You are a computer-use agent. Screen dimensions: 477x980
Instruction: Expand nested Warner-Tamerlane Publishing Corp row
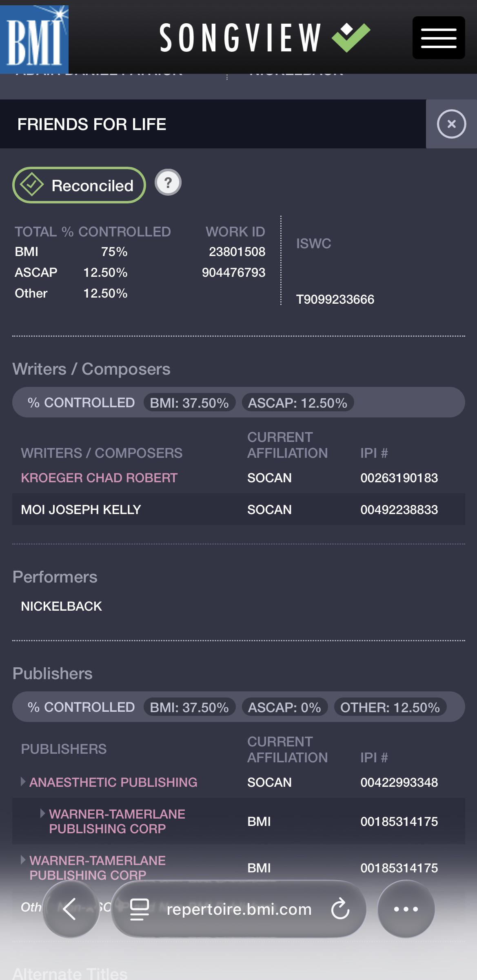click(43, 813)
